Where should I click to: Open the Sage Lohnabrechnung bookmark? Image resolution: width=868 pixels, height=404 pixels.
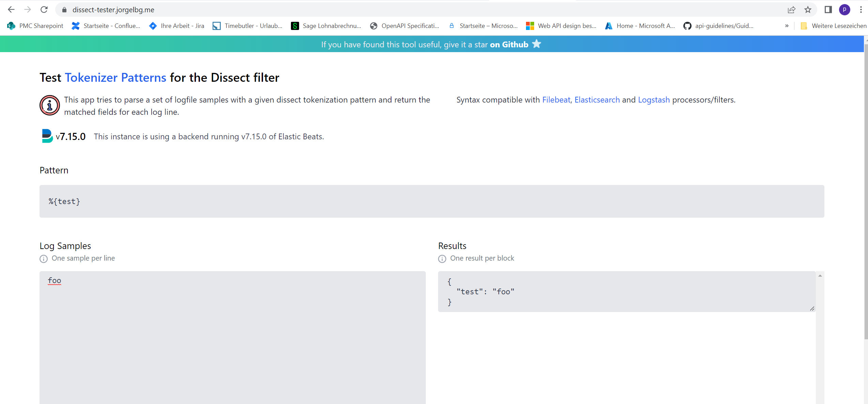(x=326, y=26)
